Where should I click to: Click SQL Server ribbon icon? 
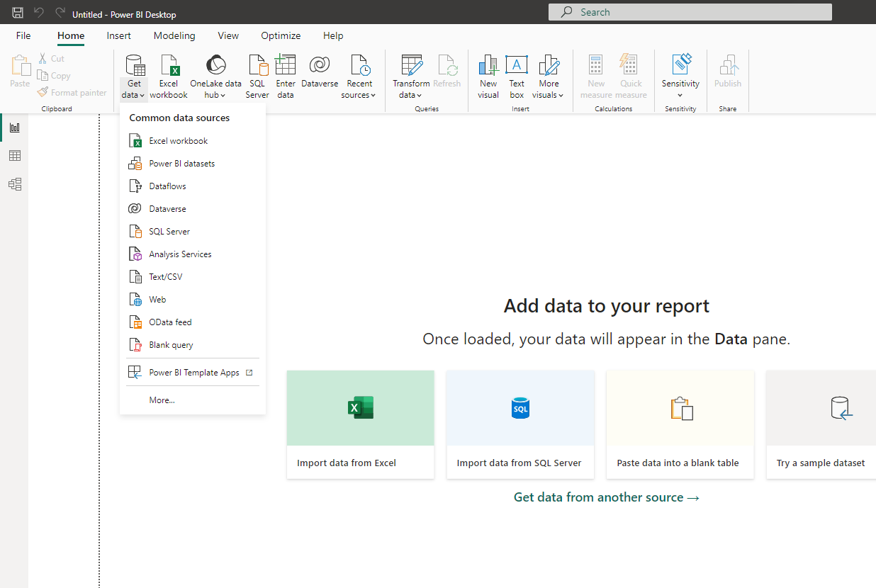click(x=258, y=65)
